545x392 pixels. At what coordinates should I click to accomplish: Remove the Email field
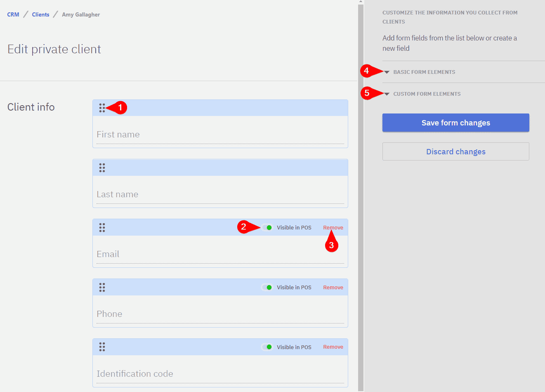333,228
